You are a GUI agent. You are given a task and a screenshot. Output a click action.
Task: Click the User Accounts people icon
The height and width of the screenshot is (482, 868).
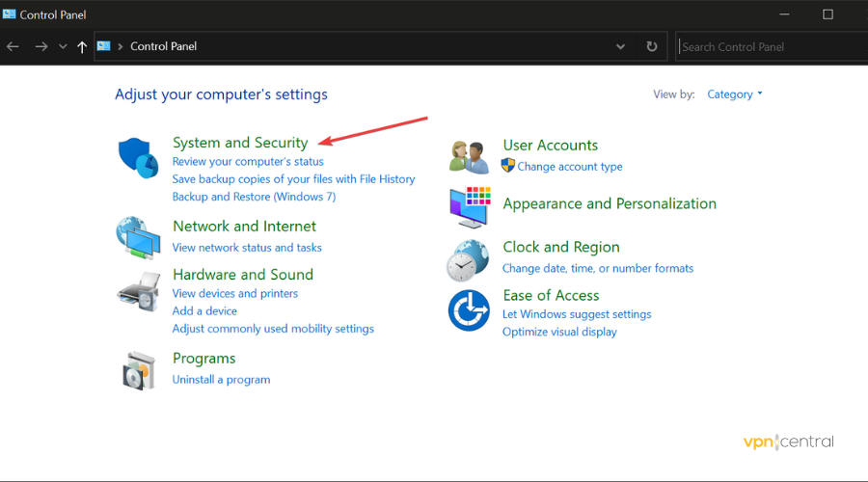(470, 155)
